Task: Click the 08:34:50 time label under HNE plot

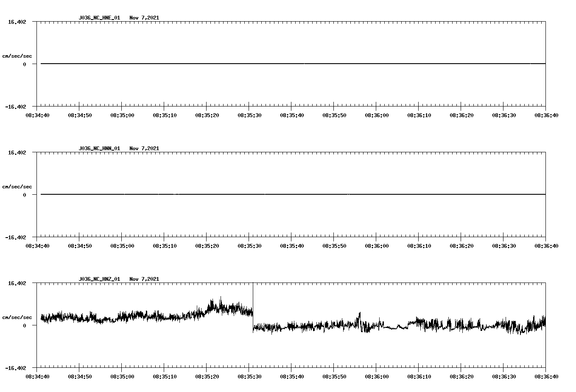Action: pyautogui.click(x=80, y=115)
